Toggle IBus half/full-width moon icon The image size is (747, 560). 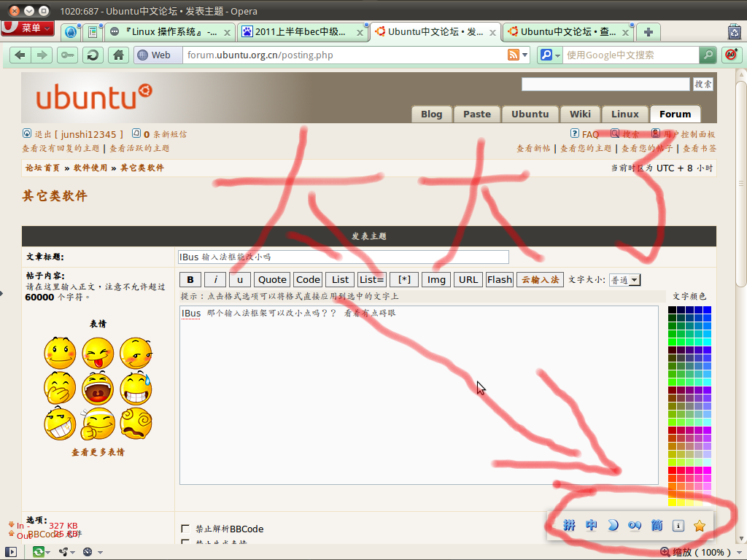[613, 525]
